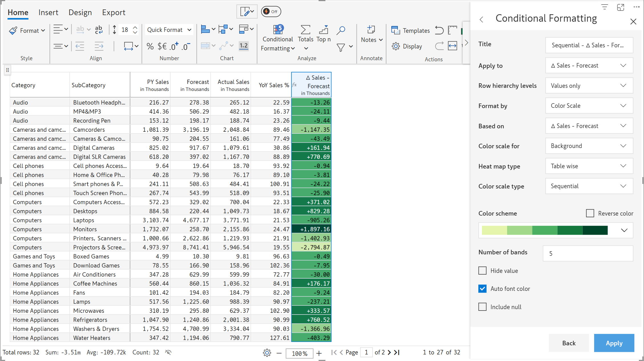Image resolution: width=644 pixels, height=361 pixels.
Task: Switch to the Insert tab
Action: coord(48,13)
